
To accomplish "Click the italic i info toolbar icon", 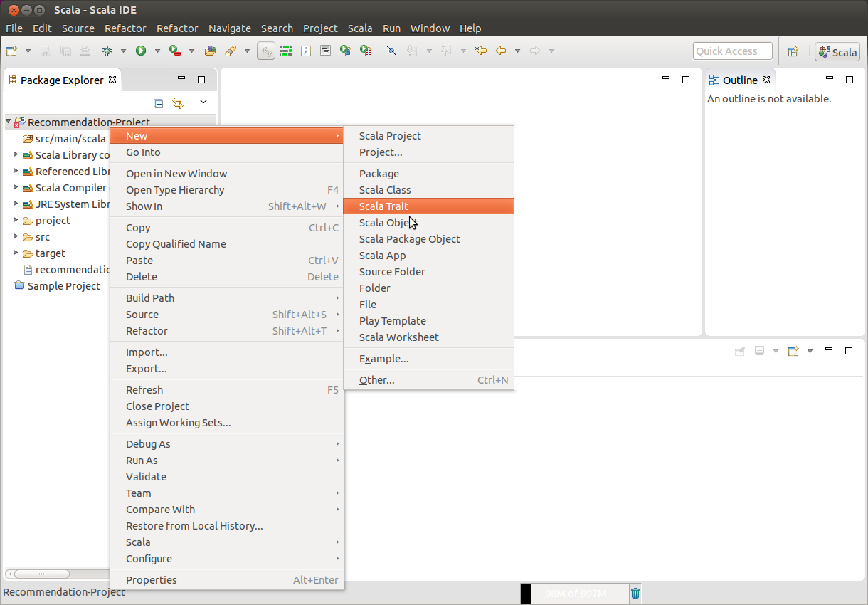I will click(306, 51).
